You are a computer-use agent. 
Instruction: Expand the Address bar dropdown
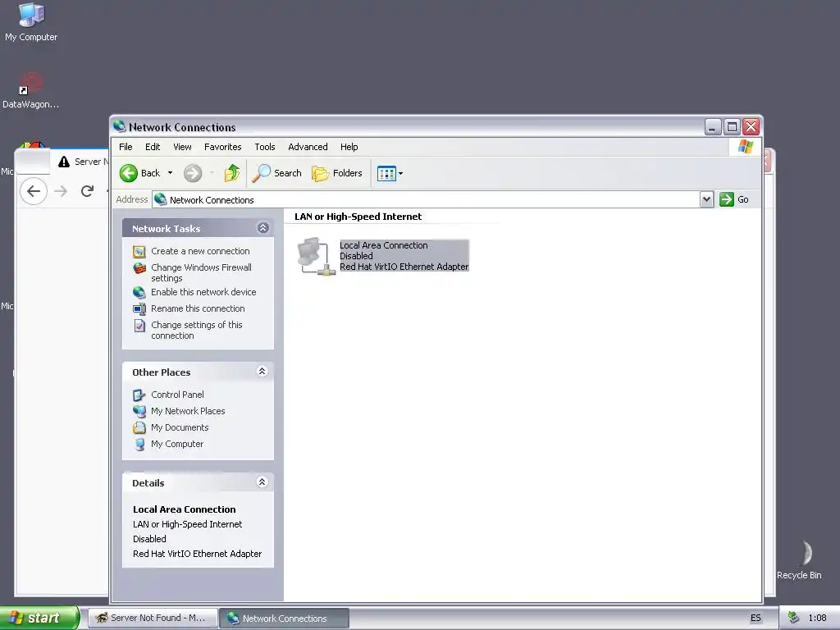pyautogui.click(x=706, y=199)
